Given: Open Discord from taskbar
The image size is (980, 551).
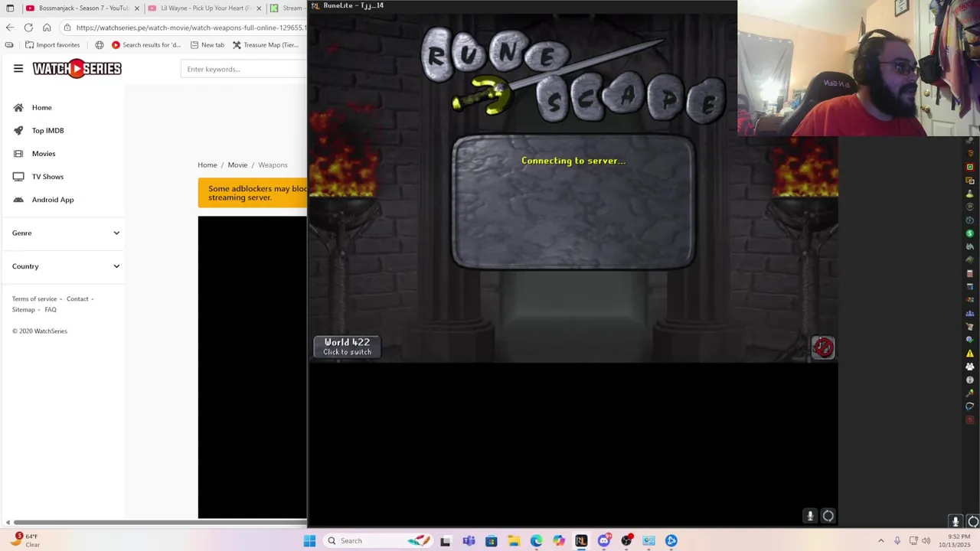Looking at the screenshot, I should (604, 541).
